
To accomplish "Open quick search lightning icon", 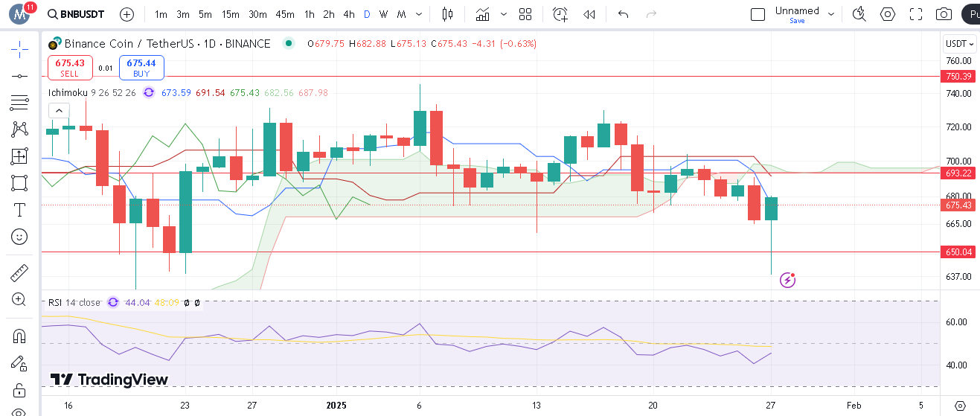I will coord(859,14).
